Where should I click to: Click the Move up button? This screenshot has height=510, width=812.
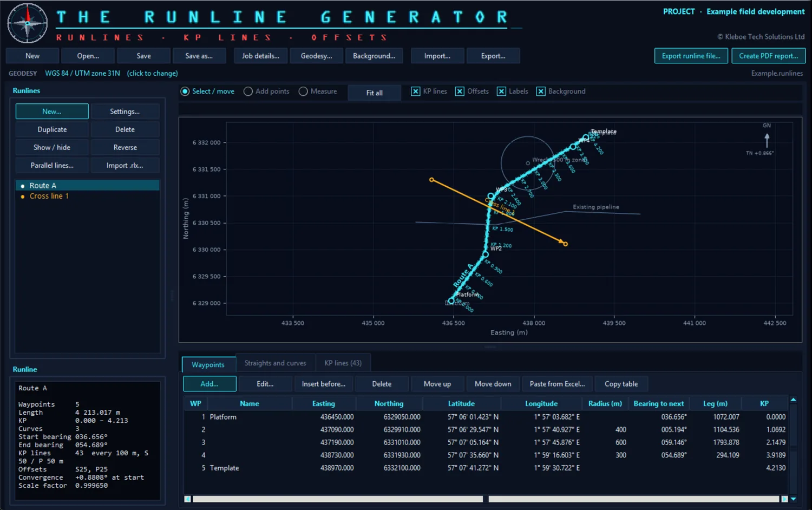[x=437, y=384]
